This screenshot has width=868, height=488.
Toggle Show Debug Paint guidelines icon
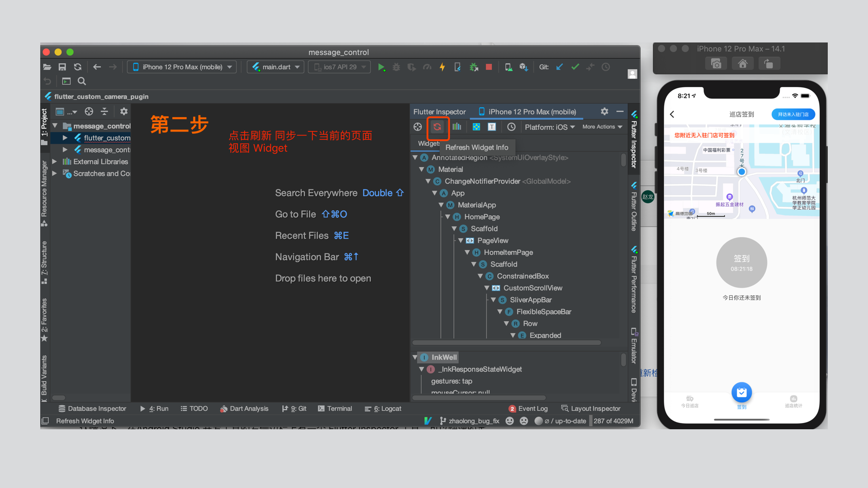click(x=476, y=127)
